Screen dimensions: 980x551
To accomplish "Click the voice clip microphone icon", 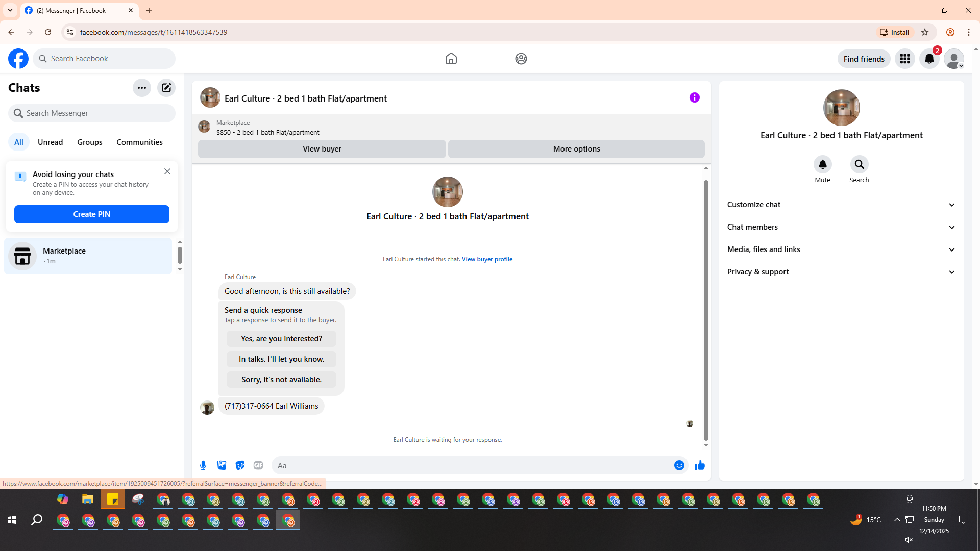I will (203, 465).
